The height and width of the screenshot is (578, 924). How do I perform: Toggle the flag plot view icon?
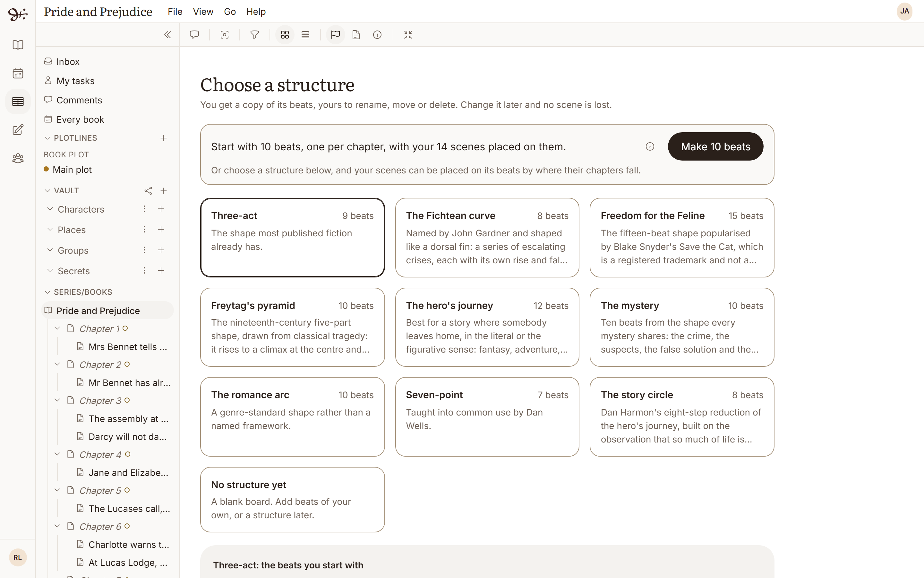(x=336, y=35)
